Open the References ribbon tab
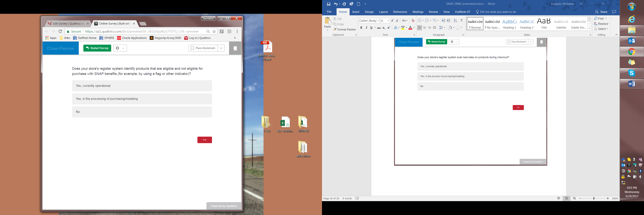Screen dimensions: 644x215 [x=400, y=12]
